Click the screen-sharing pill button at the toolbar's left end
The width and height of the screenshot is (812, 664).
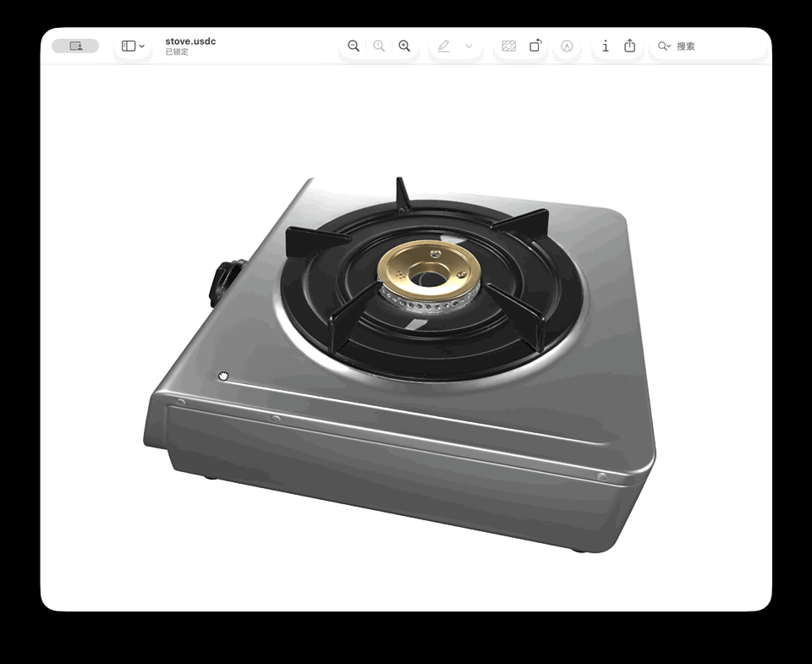[75, 46]
